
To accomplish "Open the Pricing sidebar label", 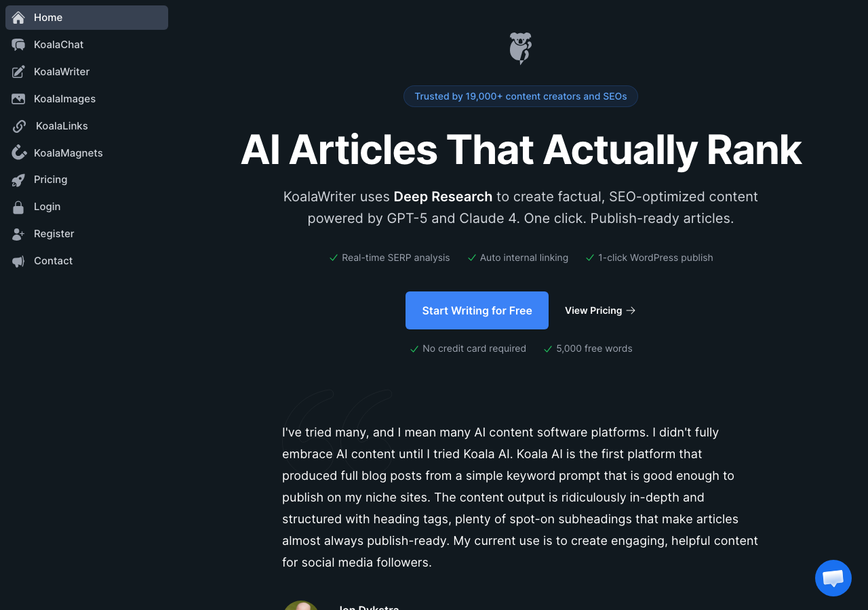I will tap(51, 180).
